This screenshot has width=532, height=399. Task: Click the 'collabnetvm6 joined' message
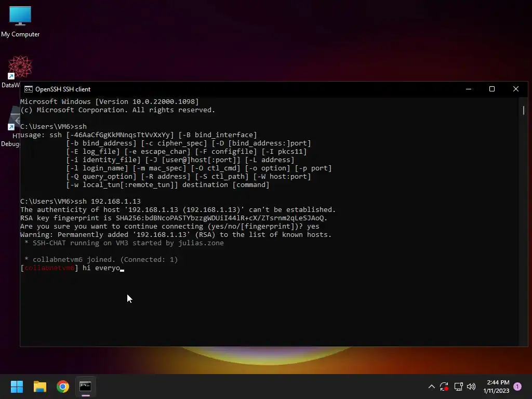101,260
